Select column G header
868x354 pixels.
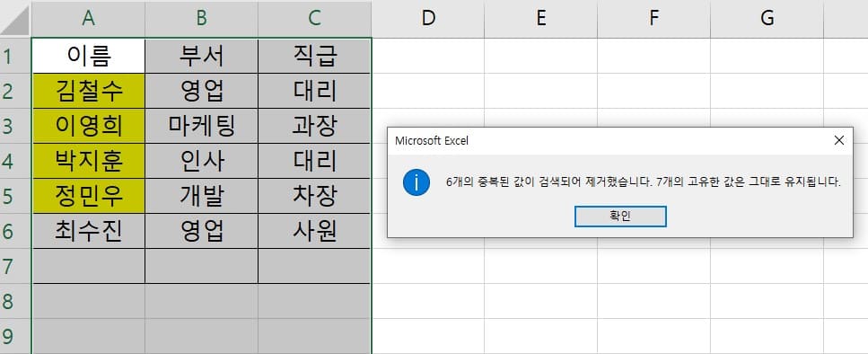(x=767, y=19)
